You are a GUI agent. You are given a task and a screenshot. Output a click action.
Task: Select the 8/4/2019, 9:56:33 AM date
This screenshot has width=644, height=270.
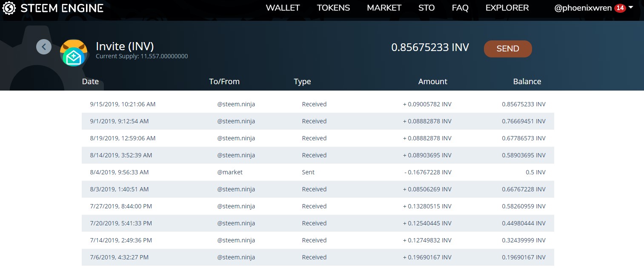[119, 172]
